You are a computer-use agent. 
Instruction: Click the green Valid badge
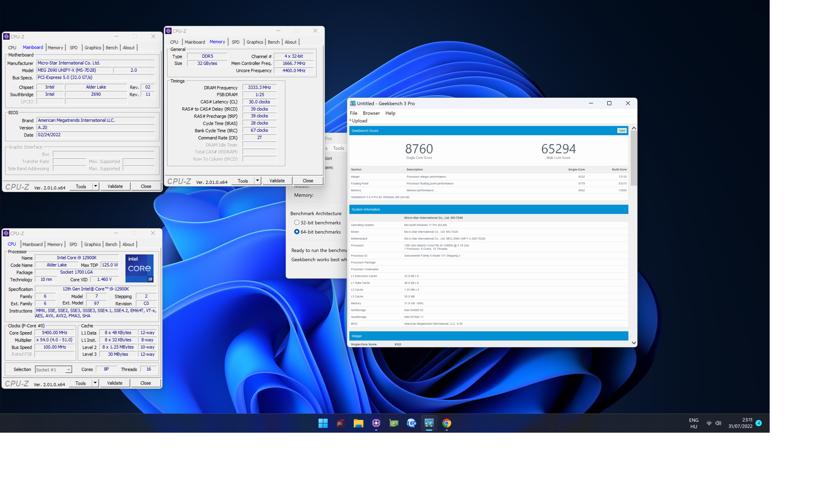[x=622, y=131]
